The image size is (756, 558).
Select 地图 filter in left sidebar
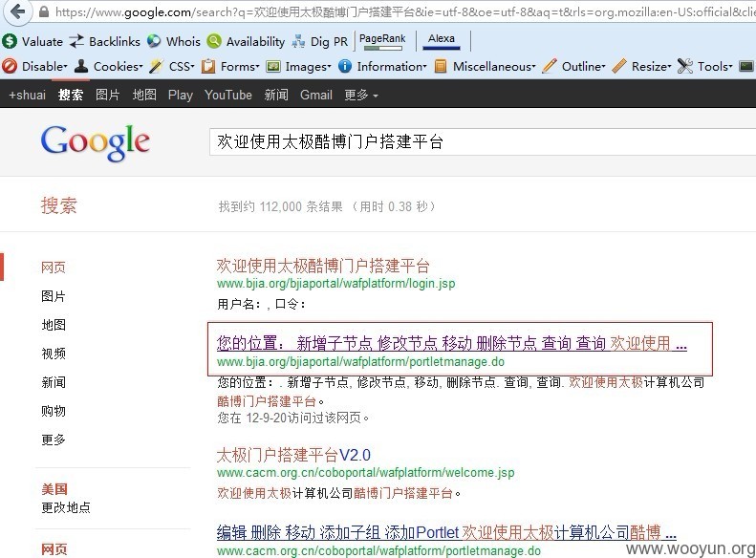[x=53, y=325]
